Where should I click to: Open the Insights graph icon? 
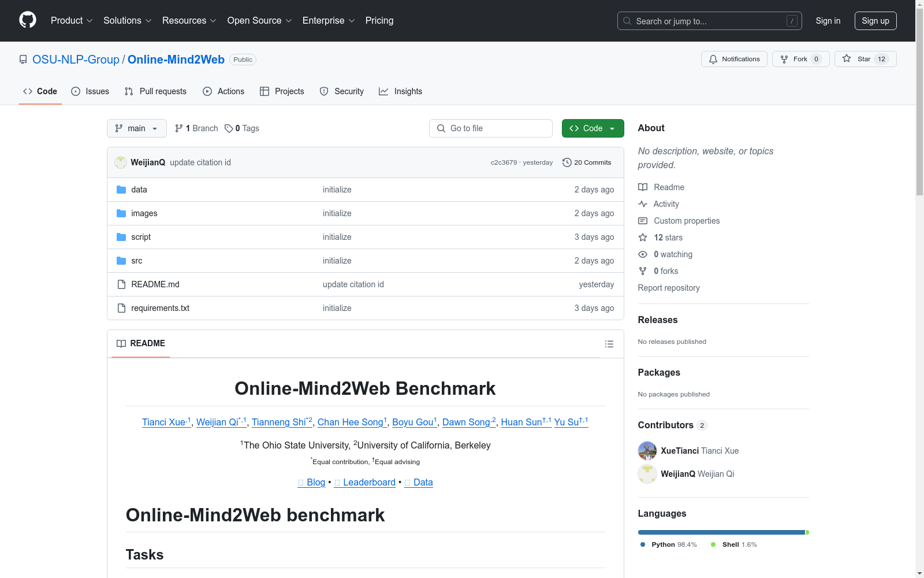383,91
